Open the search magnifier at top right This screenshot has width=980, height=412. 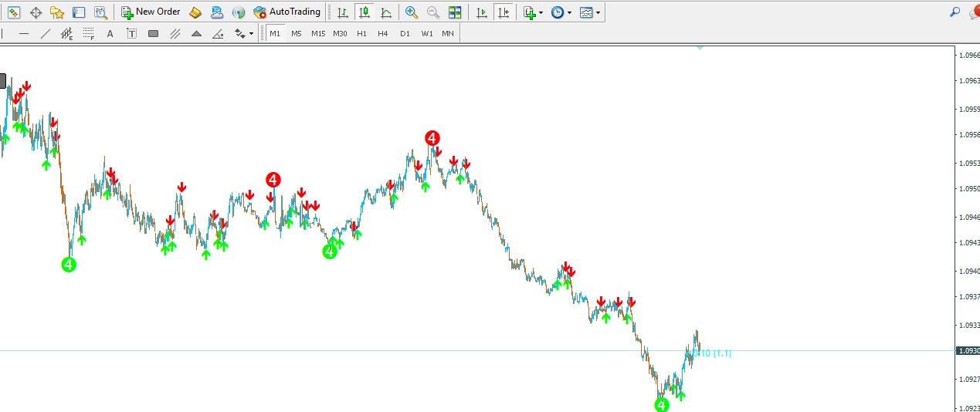955,12
